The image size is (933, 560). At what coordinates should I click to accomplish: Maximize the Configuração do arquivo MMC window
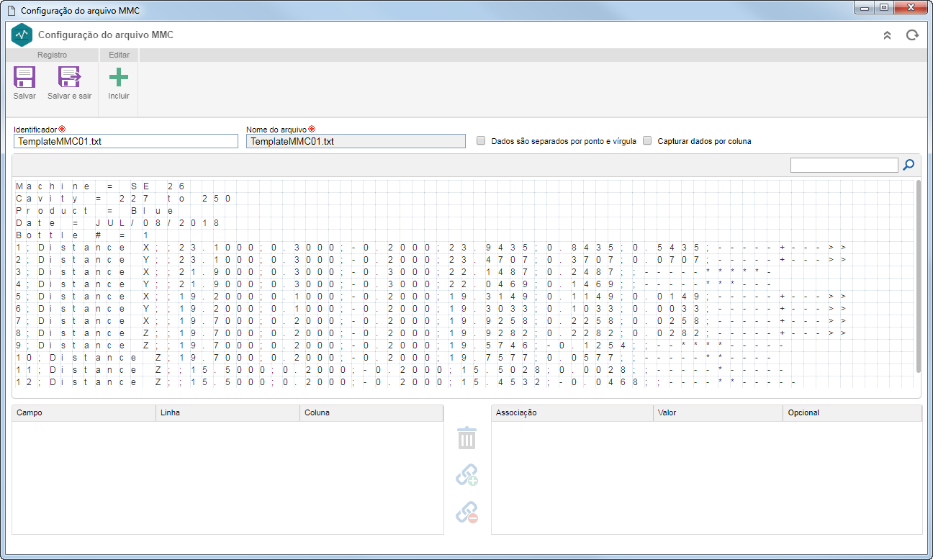point(884,7)
